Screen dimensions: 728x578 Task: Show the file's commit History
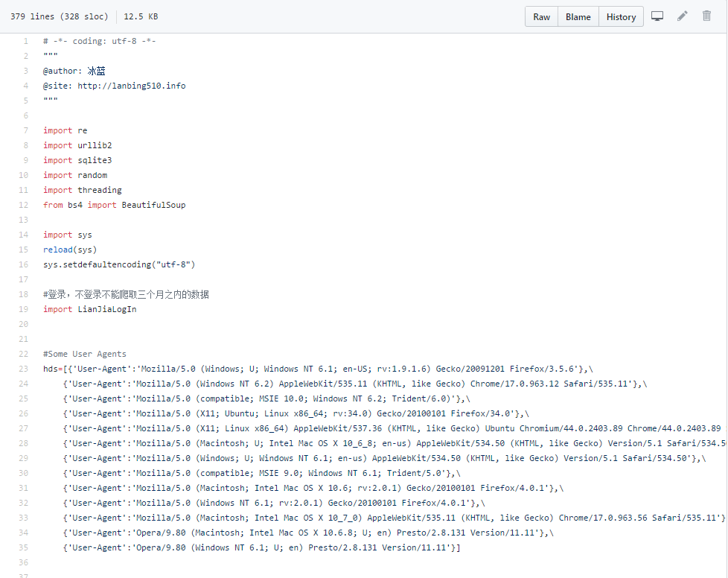coord(621,17)
